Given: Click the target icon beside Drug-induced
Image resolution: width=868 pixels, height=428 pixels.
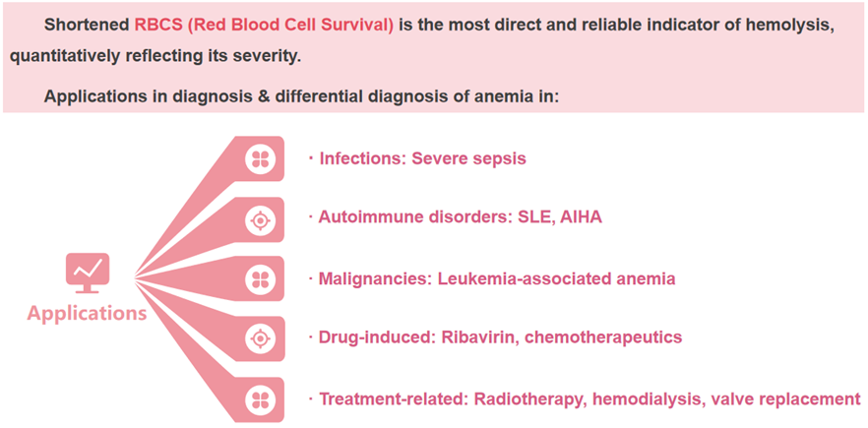Looking at the screenshot, I should coord(260,338).
